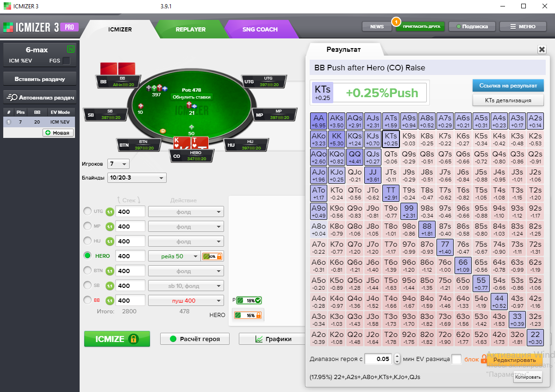Open the SB sb 10, фолд dropdown

click(186, 286)
